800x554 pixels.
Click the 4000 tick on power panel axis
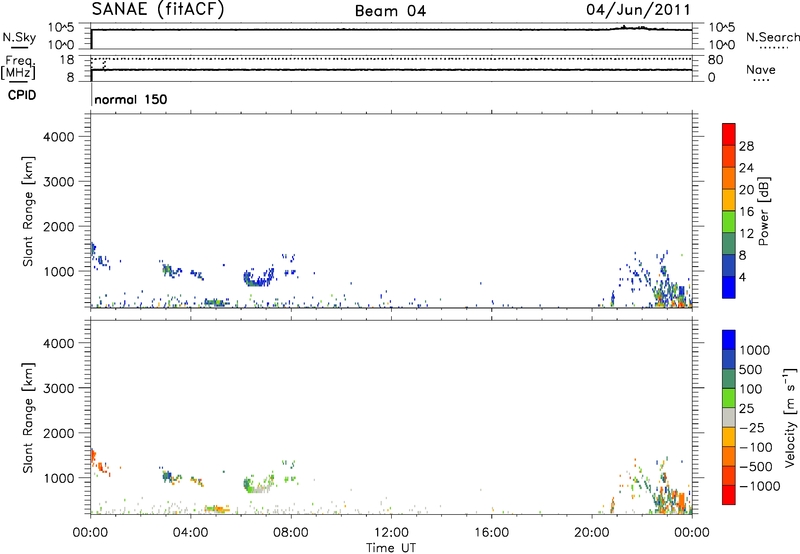click(x=58, y=137)
